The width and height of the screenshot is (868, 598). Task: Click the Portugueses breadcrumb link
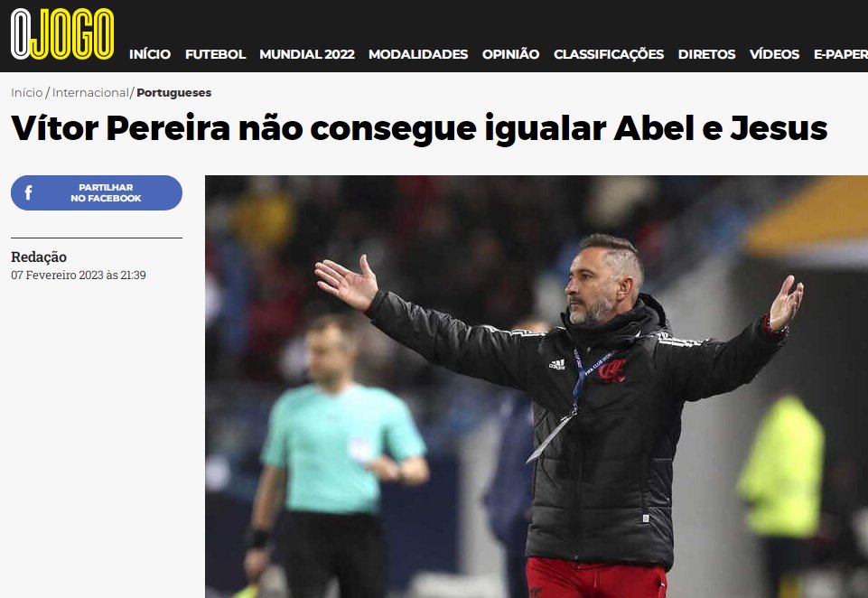click(173, 92)
